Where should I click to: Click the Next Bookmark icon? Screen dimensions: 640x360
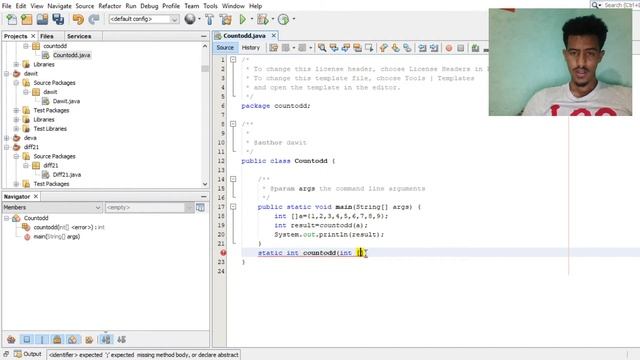tap(395, 48)
